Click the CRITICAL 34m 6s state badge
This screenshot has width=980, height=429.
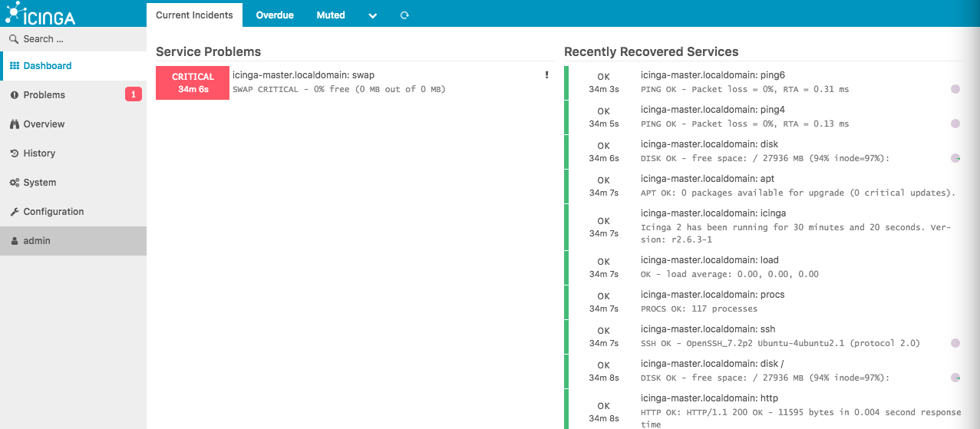coord(193,83)
